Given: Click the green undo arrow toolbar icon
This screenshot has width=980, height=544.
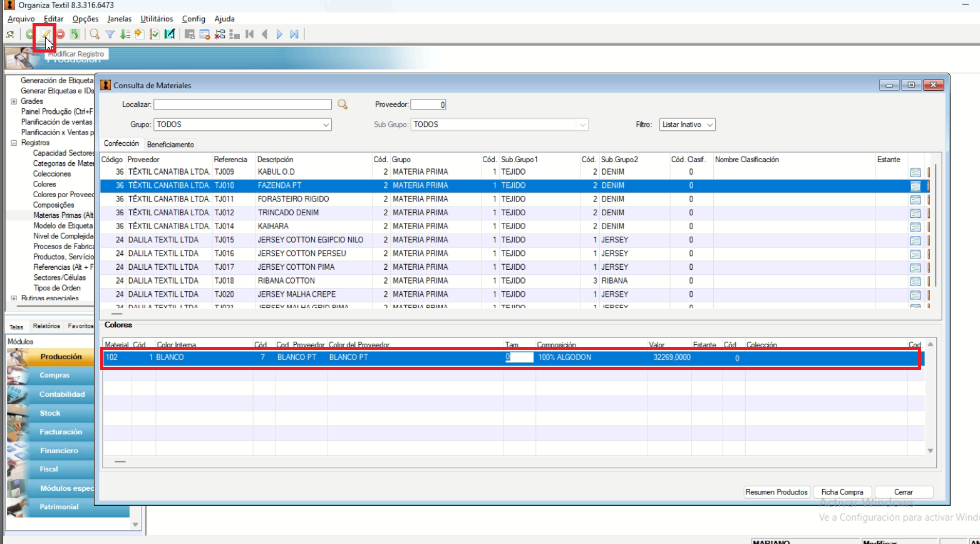Looking at the screenshot, I should 75,34.
